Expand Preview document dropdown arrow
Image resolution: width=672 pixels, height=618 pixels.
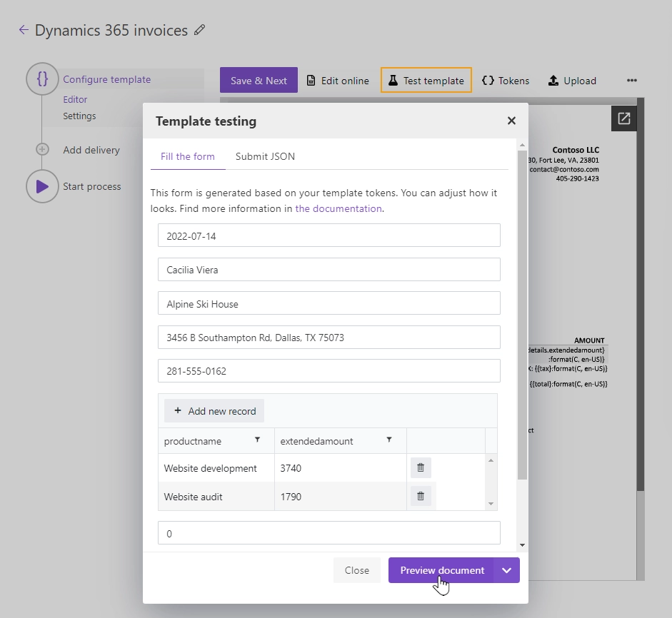[506, 570]
